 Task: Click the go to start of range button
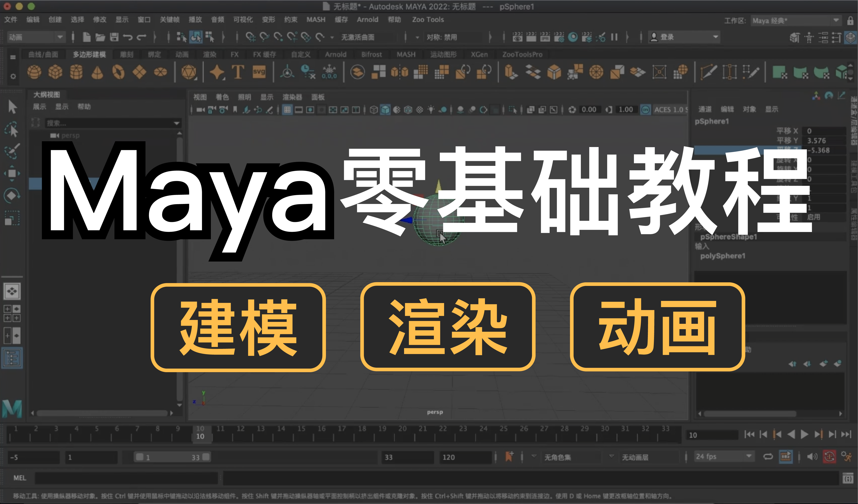coord(749,434)
